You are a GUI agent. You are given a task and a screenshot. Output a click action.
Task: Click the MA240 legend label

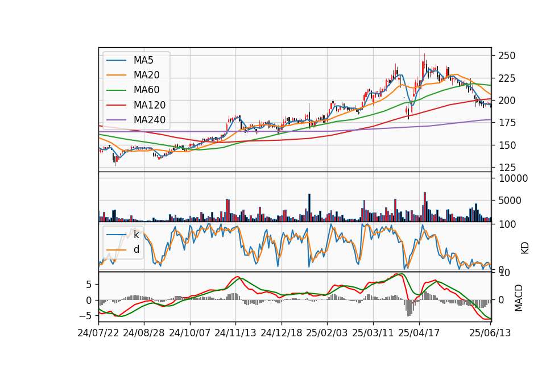[x=150, y=120]
